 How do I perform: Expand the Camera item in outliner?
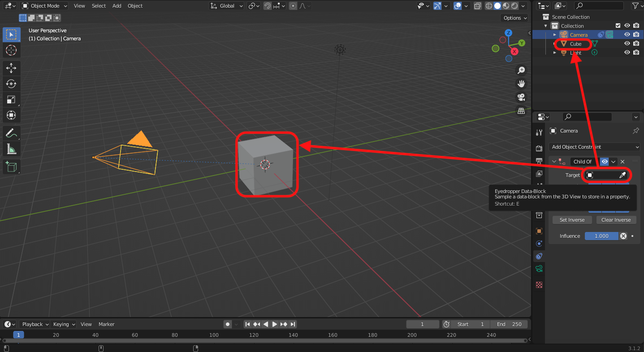[x=555, y=35]
